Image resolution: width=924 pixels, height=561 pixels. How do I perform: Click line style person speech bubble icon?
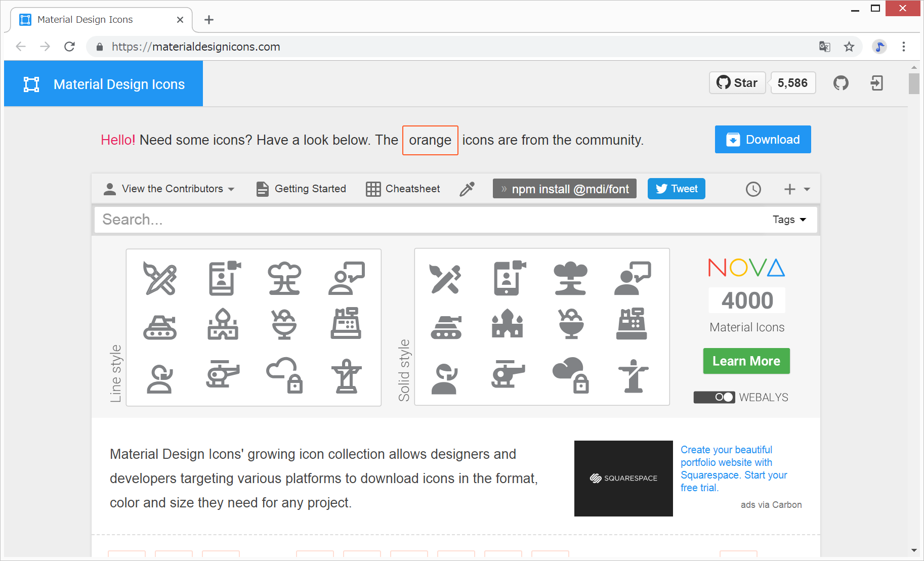coord(347,278)
